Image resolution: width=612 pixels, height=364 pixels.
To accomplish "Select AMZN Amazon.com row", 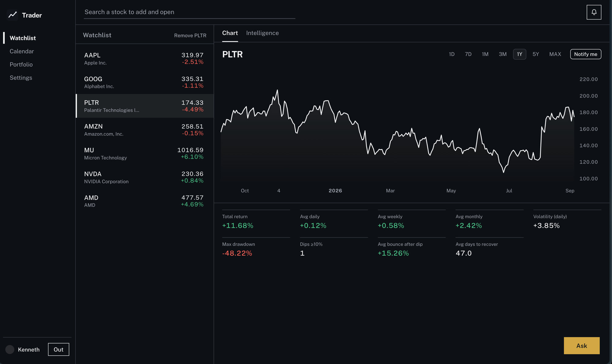I will pyautogui.click(x=145, y=130).
